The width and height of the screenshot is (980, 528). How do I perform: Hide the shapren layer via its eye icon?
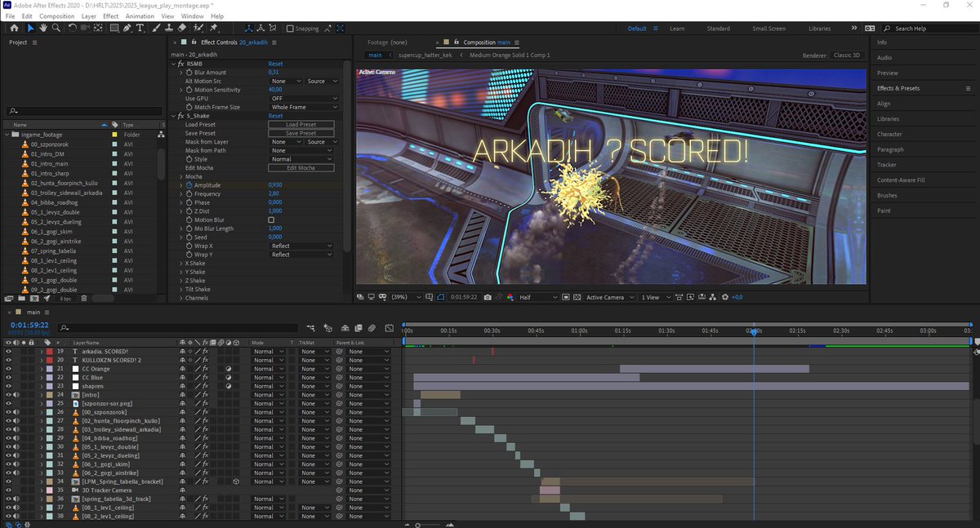[9, 386]
